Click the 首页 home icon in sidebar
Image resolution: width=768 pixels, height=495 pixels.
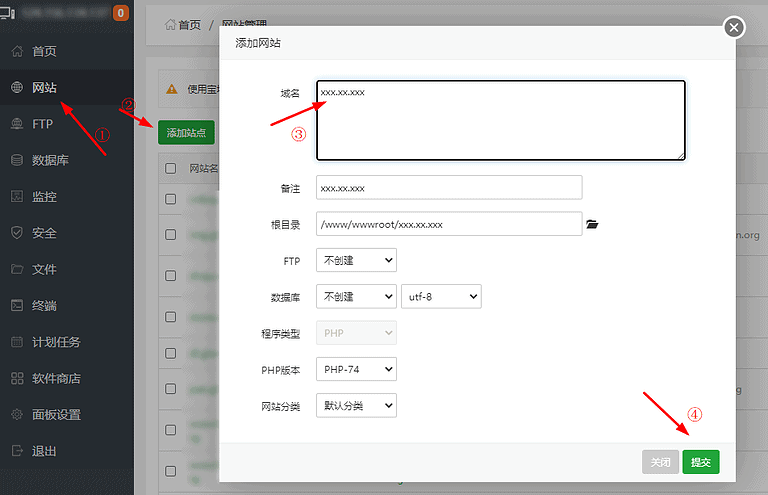[17, 51]
